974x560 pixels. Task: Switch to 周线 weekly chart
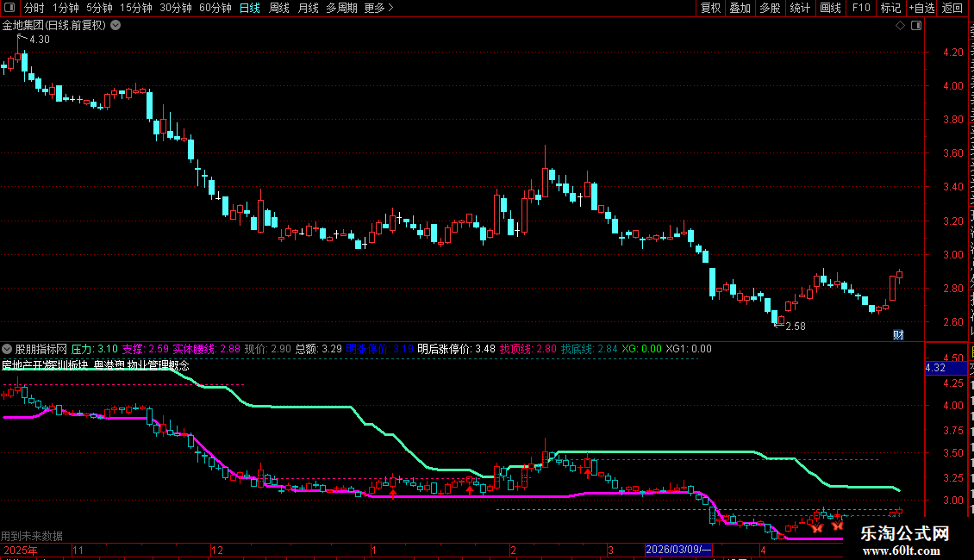click(279, 8)
